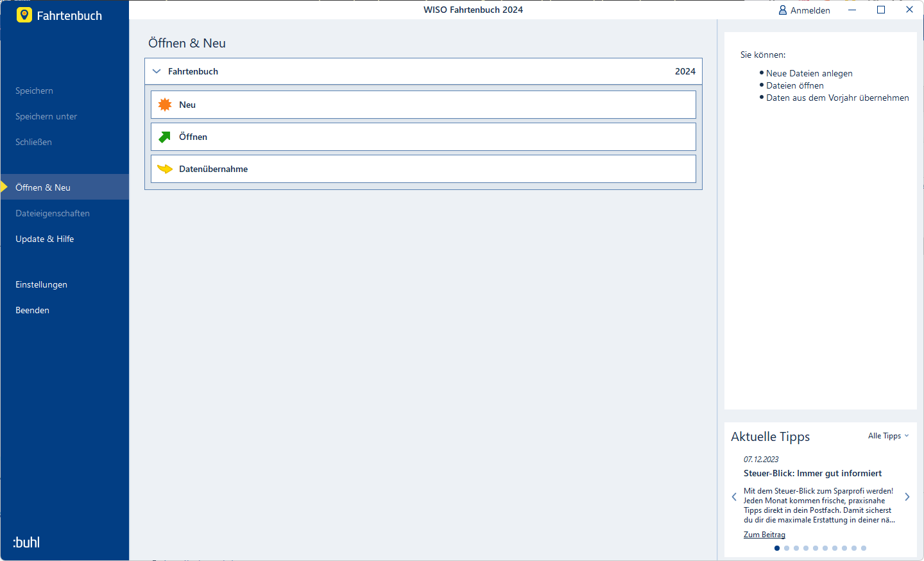
Task: Click the Datenübernahme button
Action: coord(424,169)
